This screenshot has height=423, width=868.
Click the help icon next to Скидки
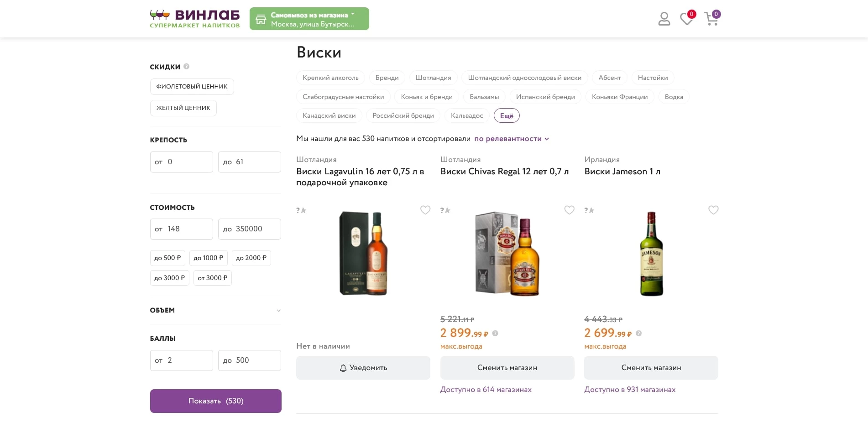coord(186,67)
